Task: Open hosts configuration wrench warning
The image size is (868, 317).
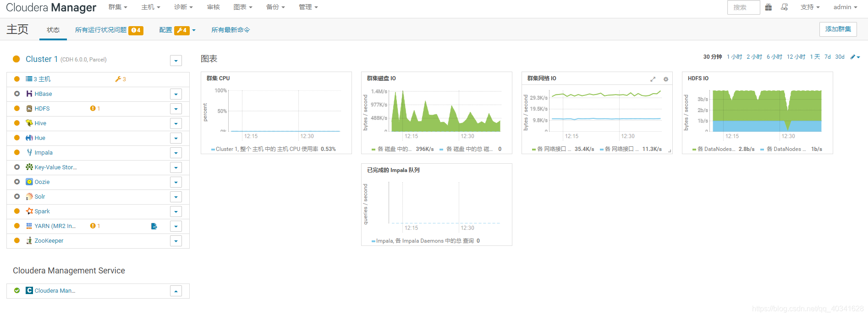Action: point(121,79)
